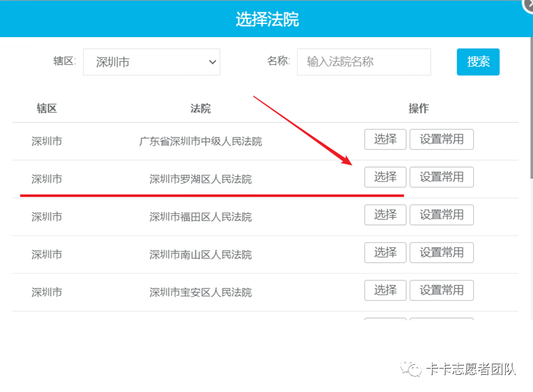Click 设置常用 for 广东省深圳市中级人民法院
533x392 pixels.
[x=442, y=139]
